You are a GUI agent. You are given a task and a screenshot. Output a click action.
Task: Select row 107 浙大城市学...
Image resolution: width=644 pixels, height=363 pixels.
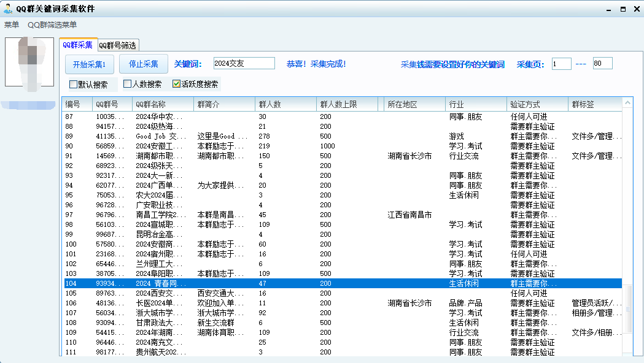[x=343, y=313]
